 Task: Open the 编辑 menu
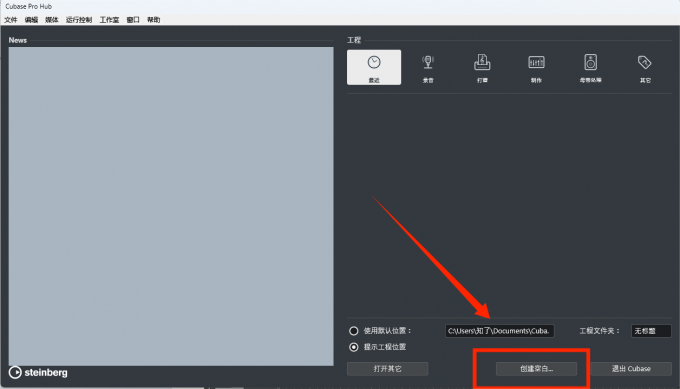(x=31, y=20)
